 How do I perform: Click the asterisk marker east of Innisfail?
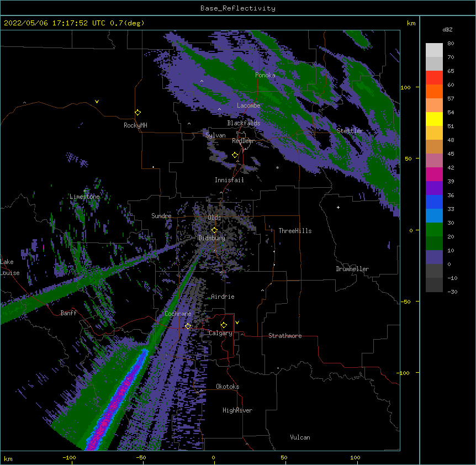(277, 167)
